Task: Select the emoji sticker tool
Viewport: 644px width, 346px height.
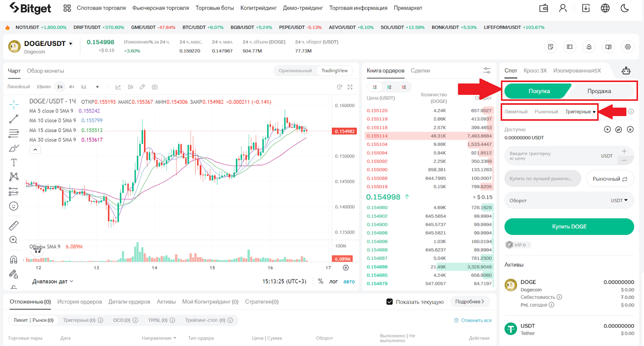Action: (x=14, y=206)
